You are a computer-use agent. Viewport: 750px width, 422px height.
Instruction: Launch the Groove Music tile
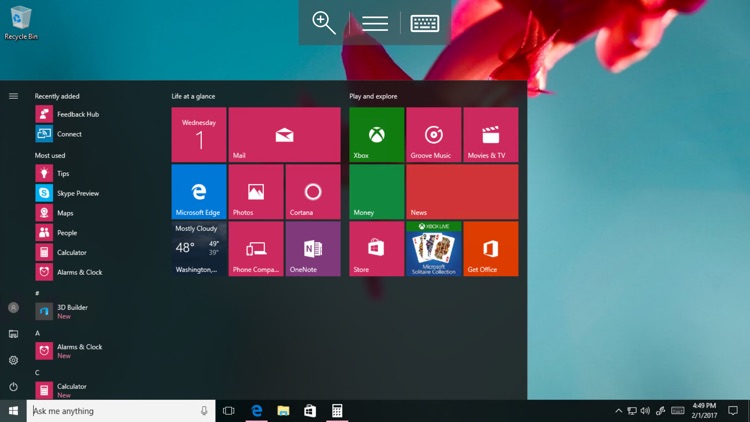pos(434,134)
